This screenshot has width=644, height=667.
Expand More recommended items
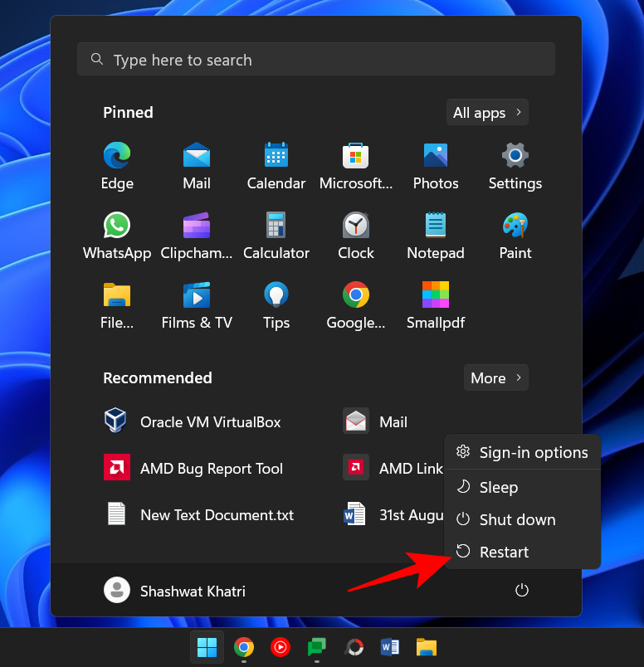496,377
